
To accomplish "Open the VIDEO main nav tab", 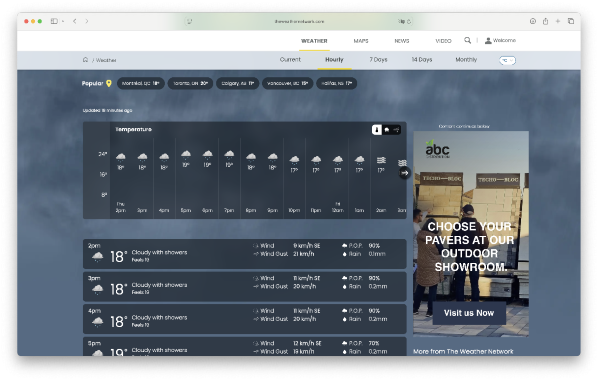I will tap(443, 41).
